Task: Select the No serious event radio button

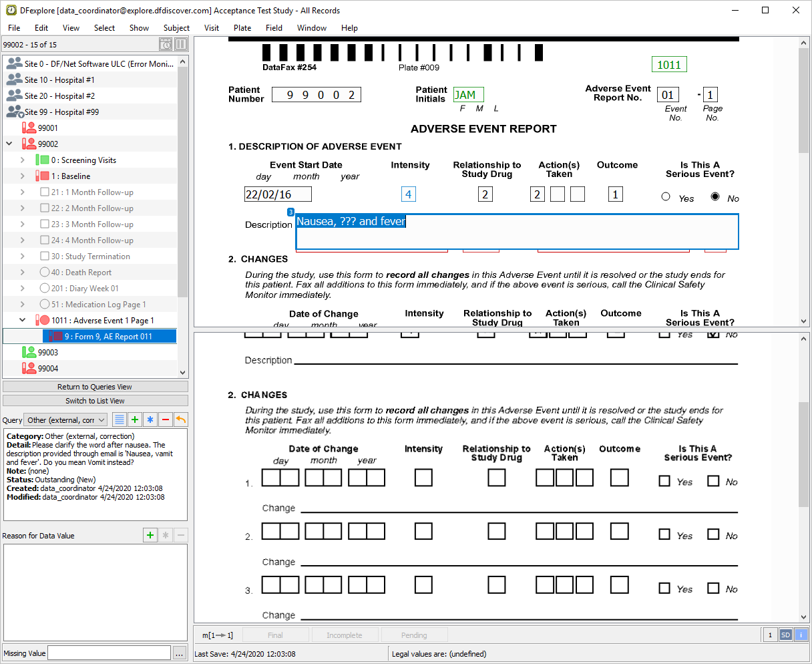Action: click(x=715, y=197)
